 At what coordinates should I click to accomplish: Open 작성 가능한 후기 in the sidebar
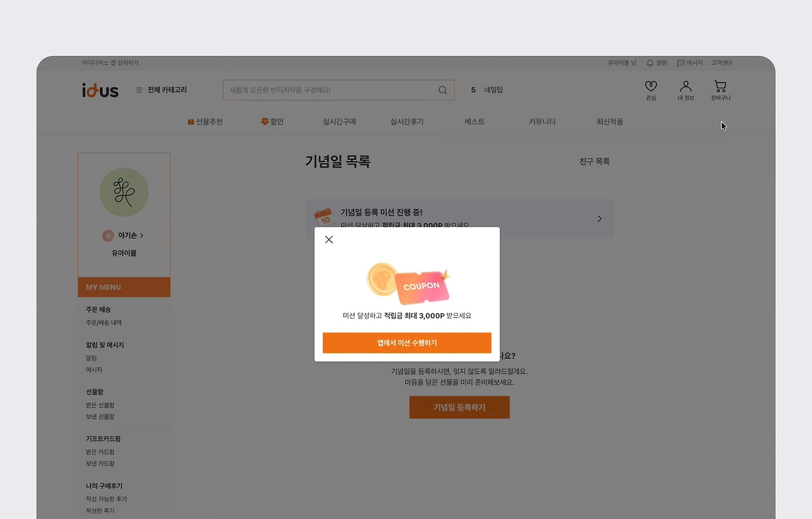[107, 499]
